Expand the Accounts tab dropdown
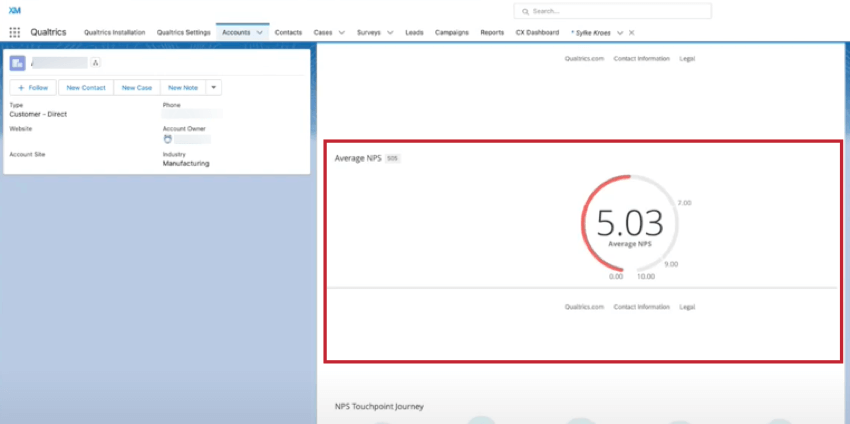850x424 pixels. point(260,32)
